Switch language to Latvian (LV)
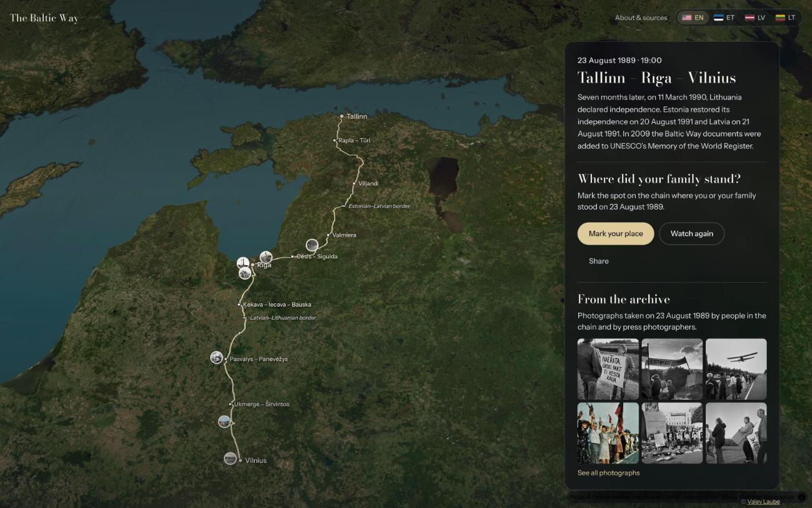The width and height of the screenshot is (812, 508). pyautogui.click(x=755, y=18)
